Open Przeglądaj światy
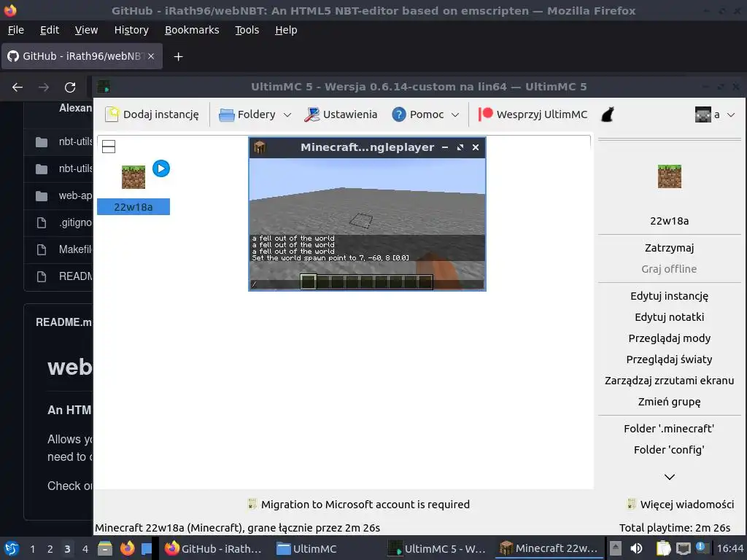747x560 pixels. [x=670, y=359]
